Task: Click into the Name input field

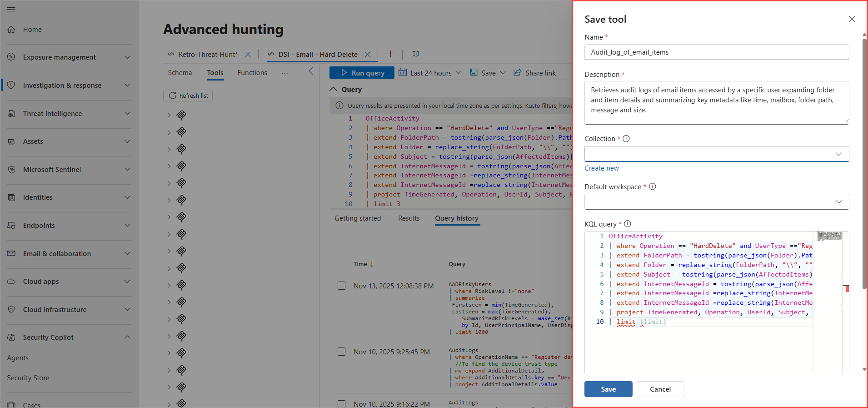Action: 716,52
